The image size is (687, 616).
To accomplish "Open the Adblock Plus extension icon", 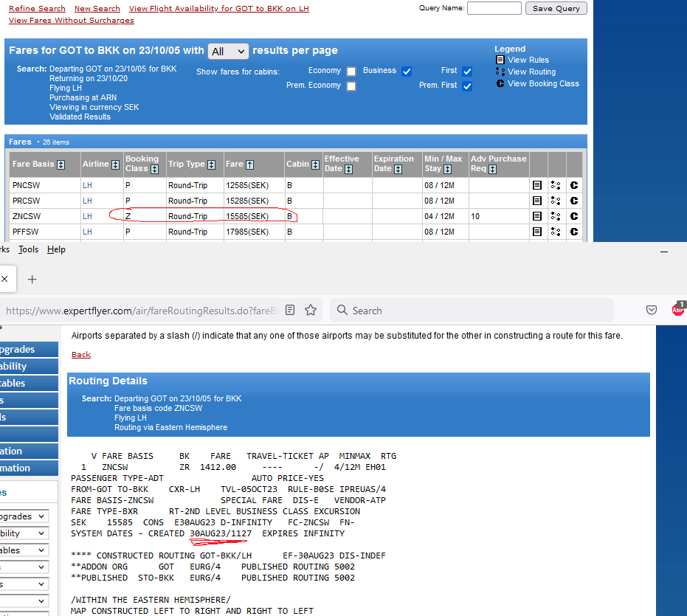I will point(677,310).
